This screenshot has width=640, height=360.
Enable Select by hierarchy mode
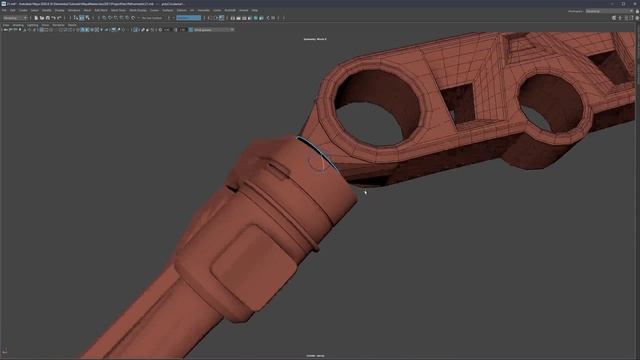76,18
